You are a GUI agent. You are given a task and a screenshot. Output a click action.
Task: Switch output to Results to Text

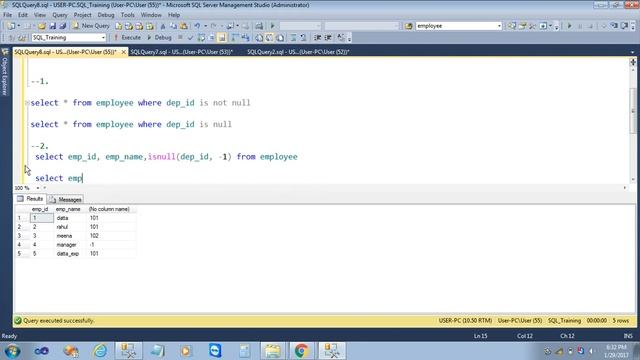tap(259, 37)
